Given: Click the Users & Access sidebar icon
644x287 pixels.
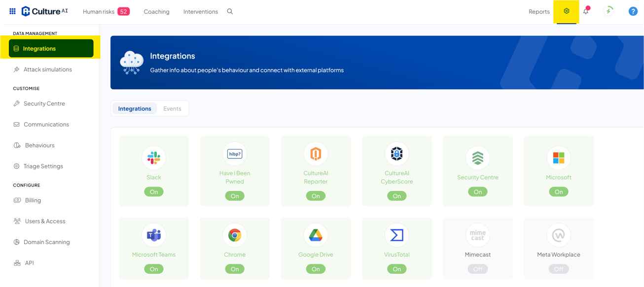Looking at the screenshot, I should tap(17, 221).
